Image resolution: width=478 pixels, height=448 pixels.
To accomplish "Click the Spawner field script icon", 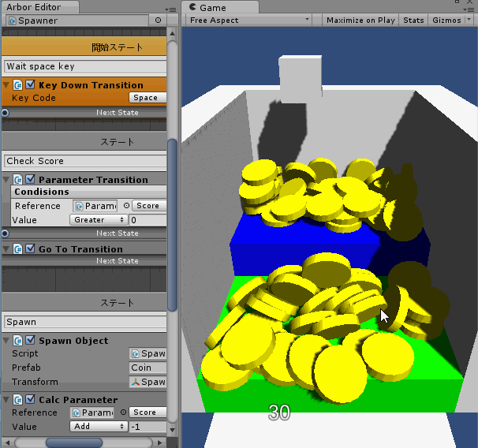I will (x=13, y=21).
